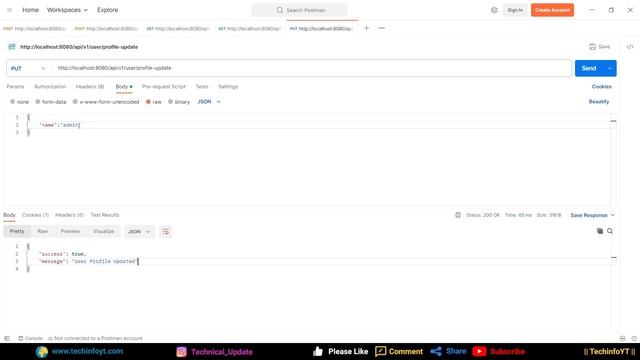Open Explore
The height and width of the screenshot is (360, 640).
[107, 10]
